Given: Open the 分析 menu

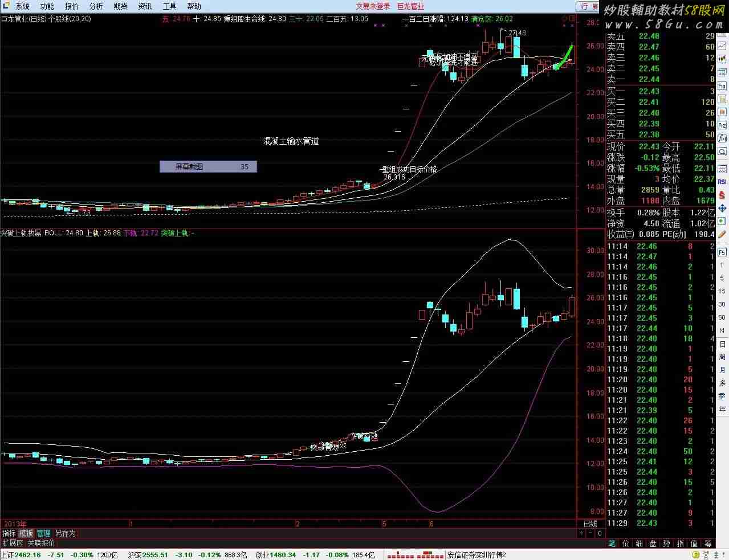Looking at the screenshot, I should [x=96, y=6].
